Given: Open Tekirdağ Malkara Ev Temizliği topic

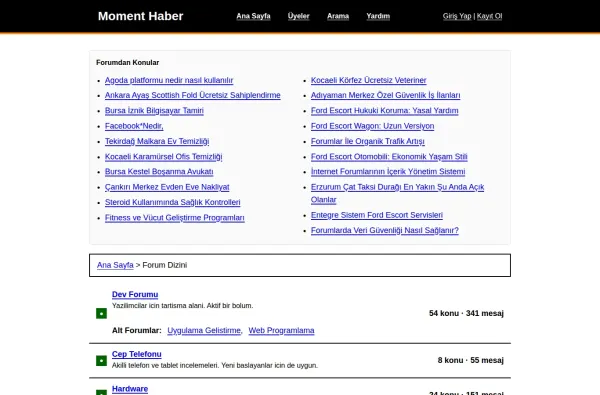Looking at the screenshot, I should [x=157, y=141].
